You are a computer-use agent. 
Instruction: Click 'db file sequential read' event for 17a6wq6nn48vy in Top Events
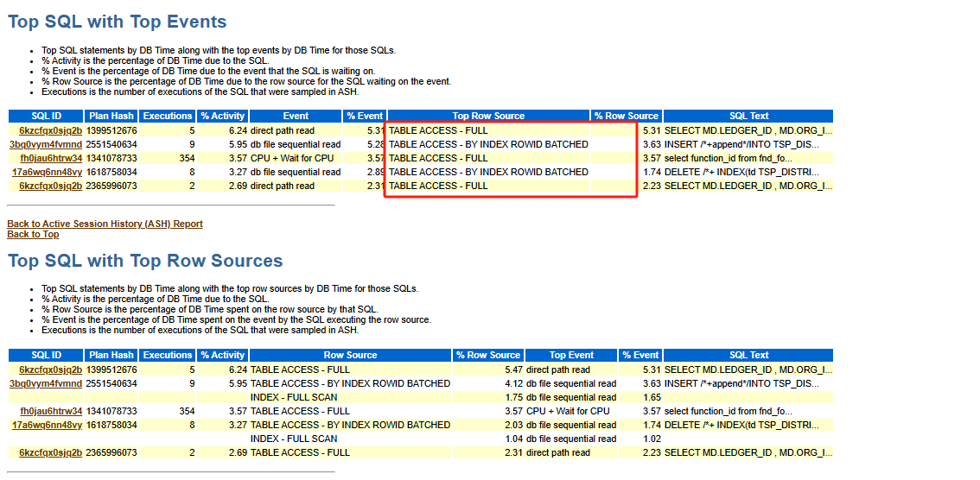point(296,172)
